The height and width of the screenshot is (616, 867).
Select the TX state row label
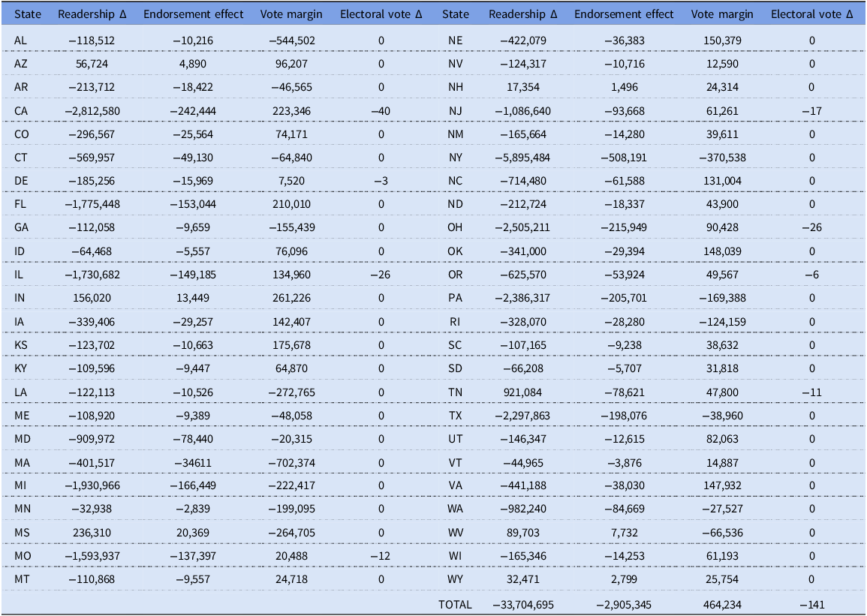[x=455, y=416]
